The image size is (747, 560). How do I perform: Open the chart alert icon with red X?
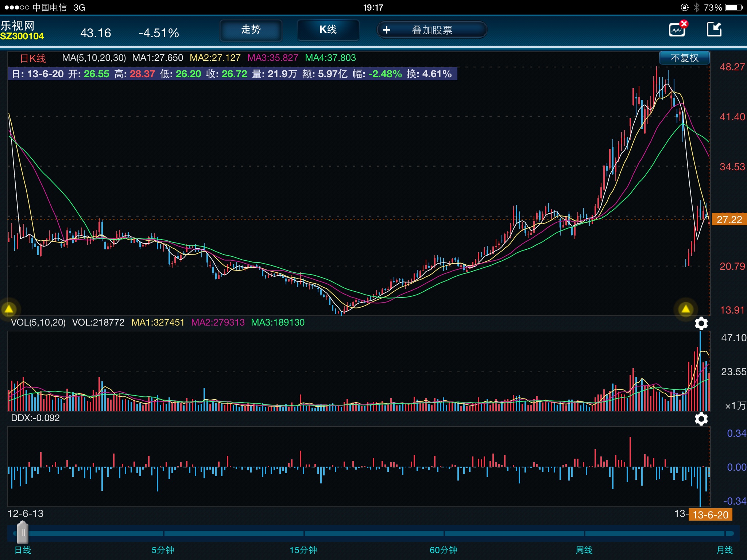point(678,29)
